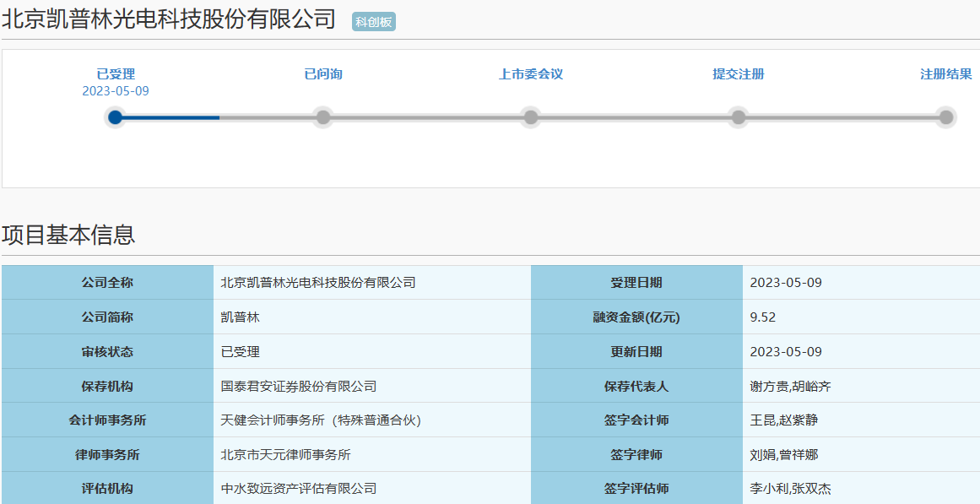Open the sponsor 国泰君安证券股份有限公司 link
Image resolution: width=980 pixels, height=504 pixels.
click(300, 385)
